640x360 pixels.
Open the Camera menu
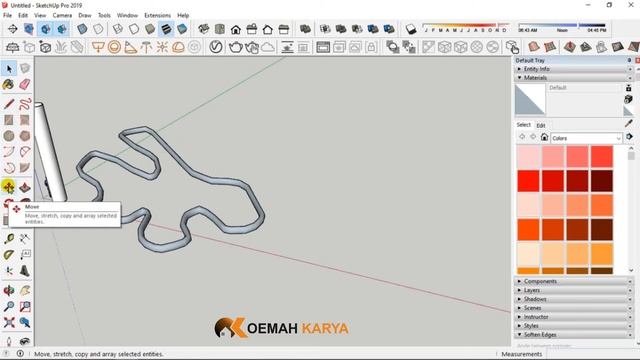[62, 16]
